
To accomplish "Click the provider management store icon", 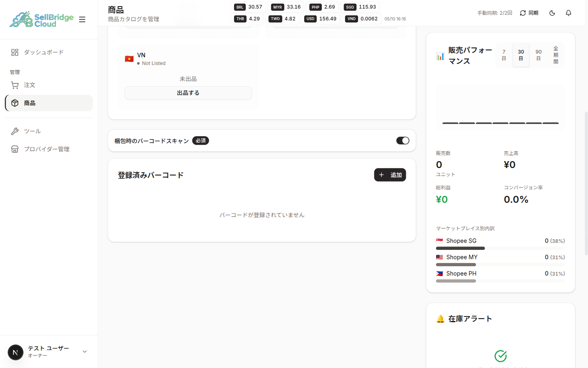I will tap(15, 149).
